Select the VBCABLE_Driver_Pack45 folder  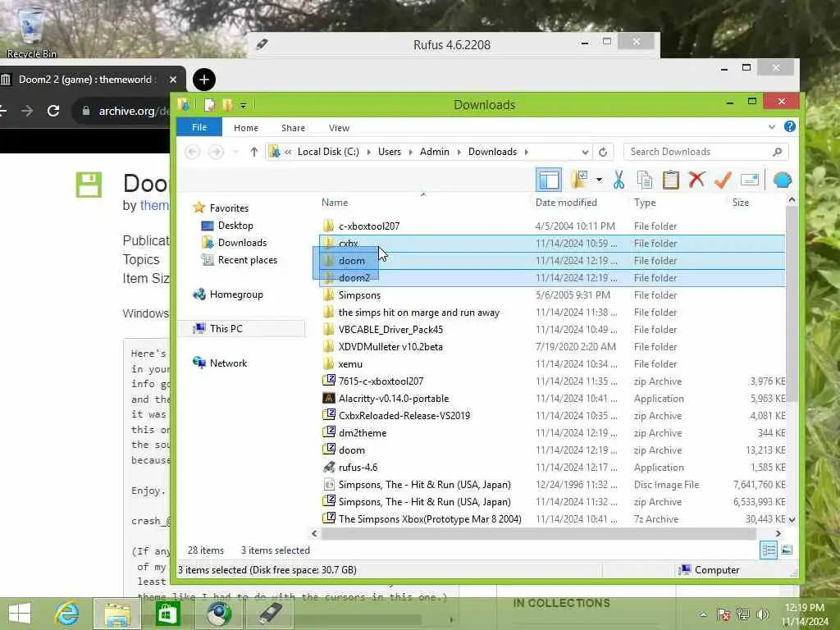(390, 330)
